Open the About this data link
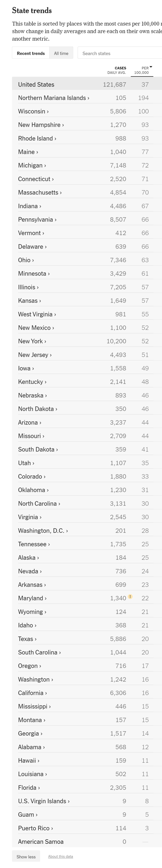The height and width of the screenshot is (868, 162). click(60, 856)
